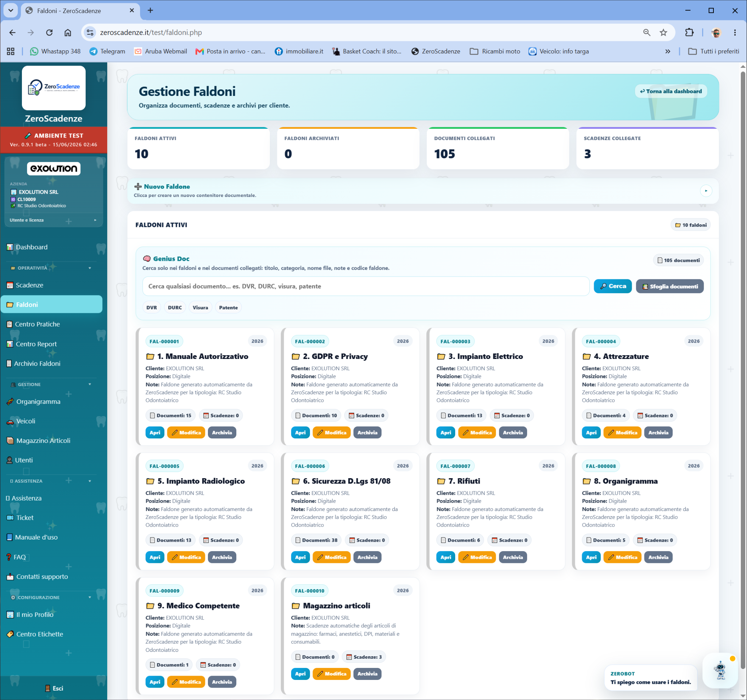The height and width of the screenshot is (700, 747).
Task: Open the Whastapp 348 bookmark
Action: coord(55,51)
